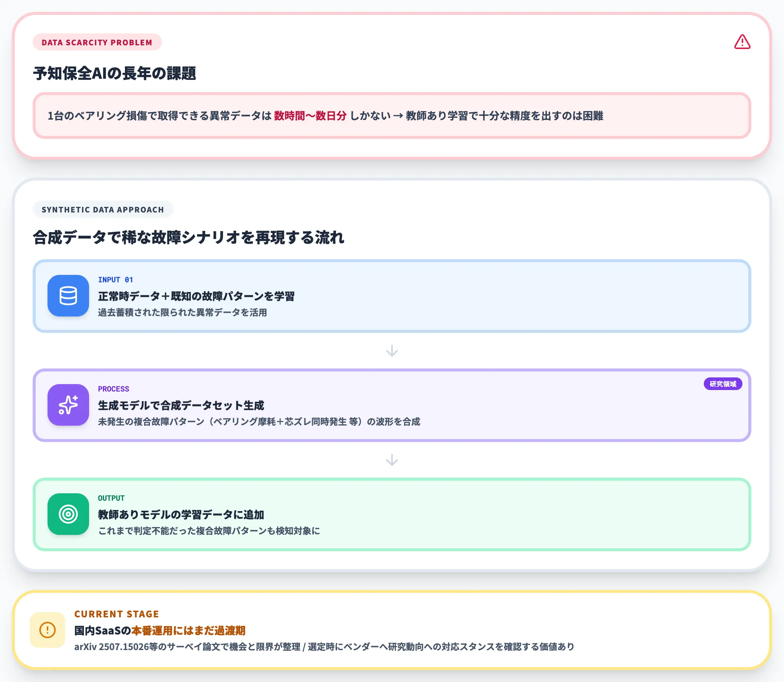Click the DATA SCARCITY PROBLEM badge
The height and width of the screenshot is (682, 784).
pyautogui.click(x=97, y=42)
